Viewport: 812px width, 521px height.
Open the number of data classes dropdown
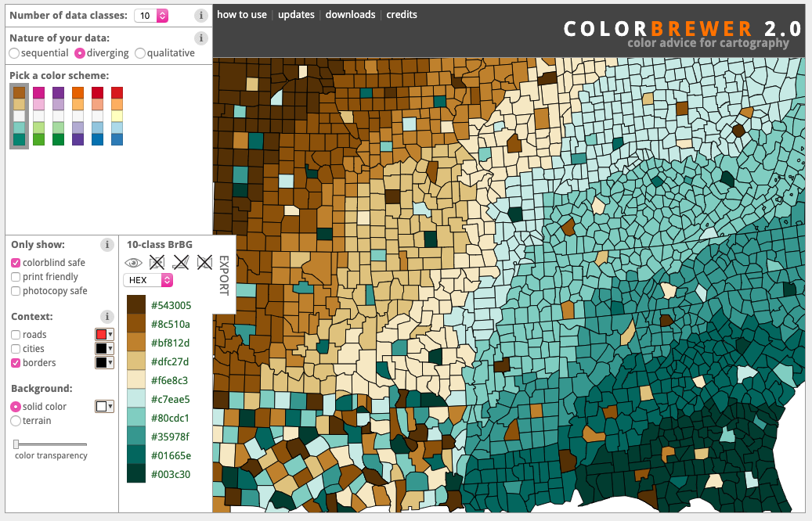[x=151, y=16]
